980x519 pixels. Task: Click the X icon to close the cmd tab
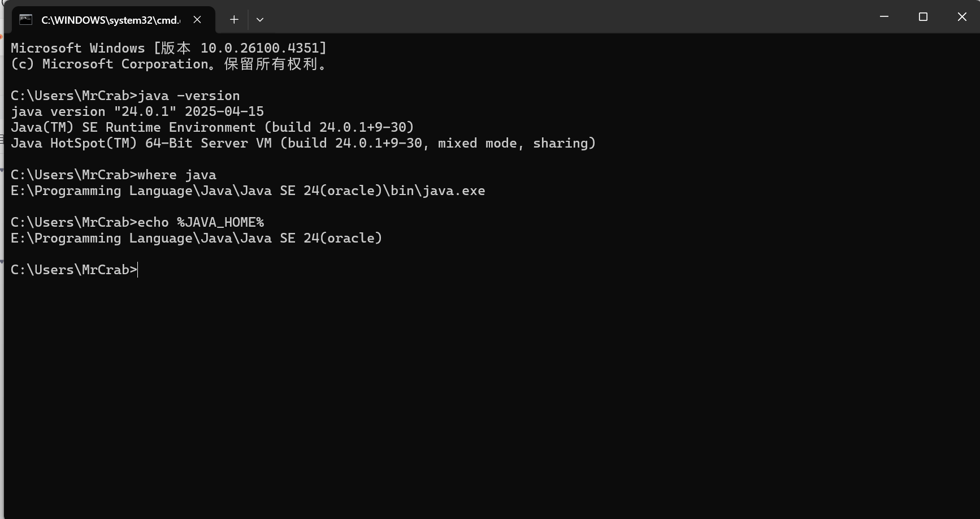197,19
